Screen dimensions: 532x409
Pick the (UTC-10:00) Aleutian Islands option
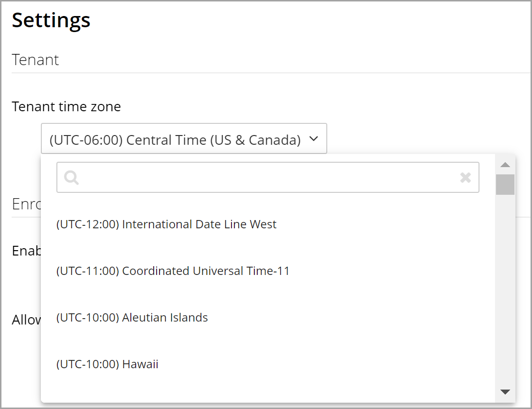tap(132, 318)
